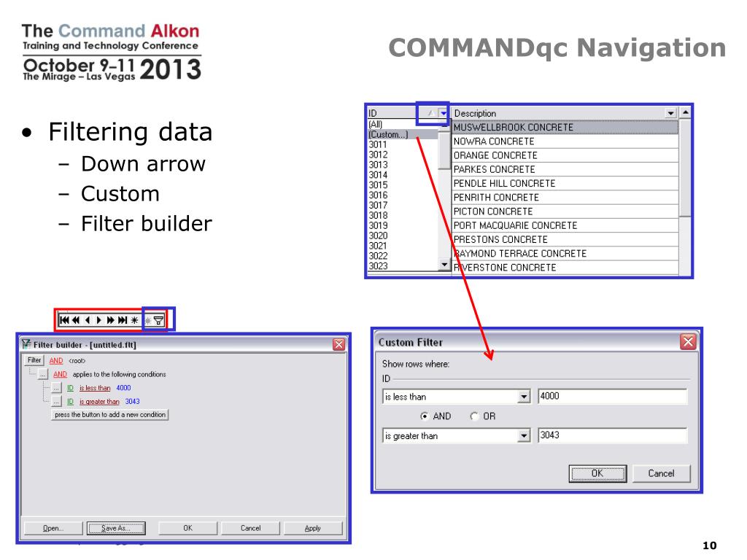The image size is (747, 560).
Task: Click the root AND operator link
Action: pyautogui.click(x=56, y=360)
